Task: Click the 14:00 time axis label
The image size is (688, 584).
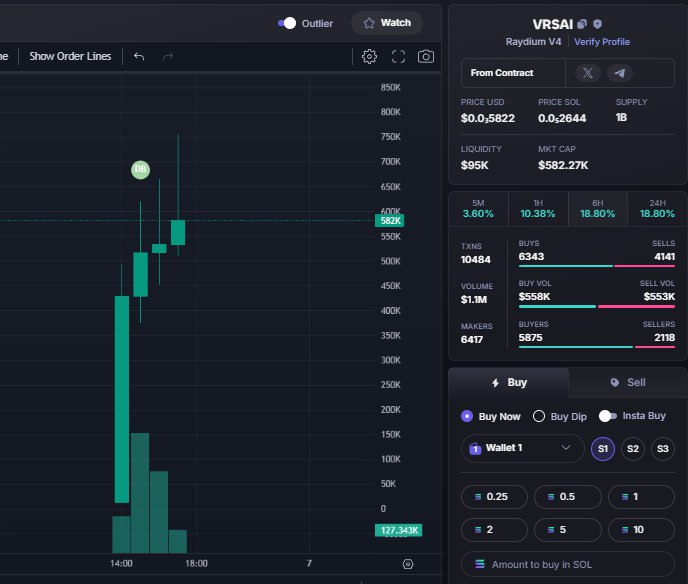Action: tap(121, 563)
